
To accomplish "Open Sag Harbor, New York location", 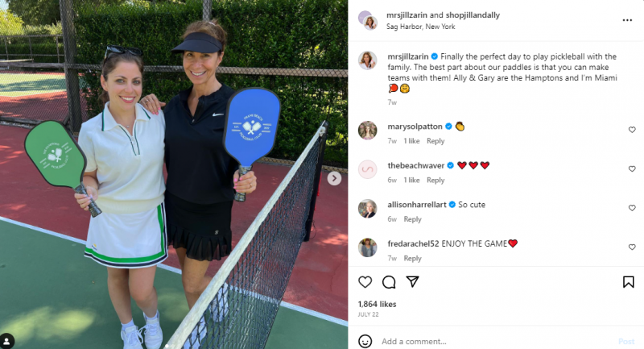I will (420, 27).
